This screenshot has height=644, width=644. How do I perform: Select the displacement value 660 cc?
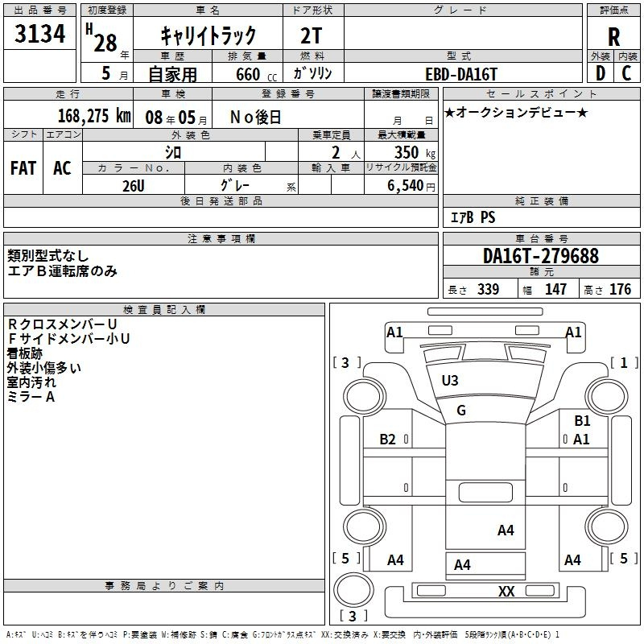pyautogui.click(x=256, y=74)
